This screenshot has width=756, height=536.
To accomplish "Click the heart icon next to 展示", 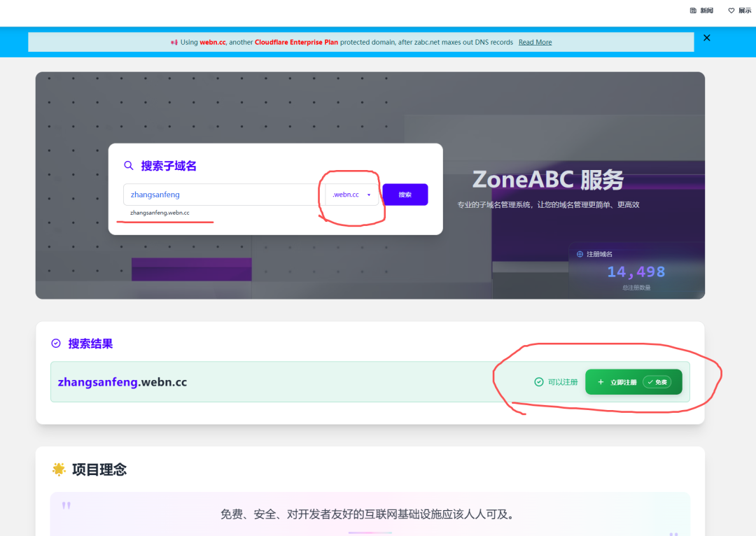I will 730,10.
